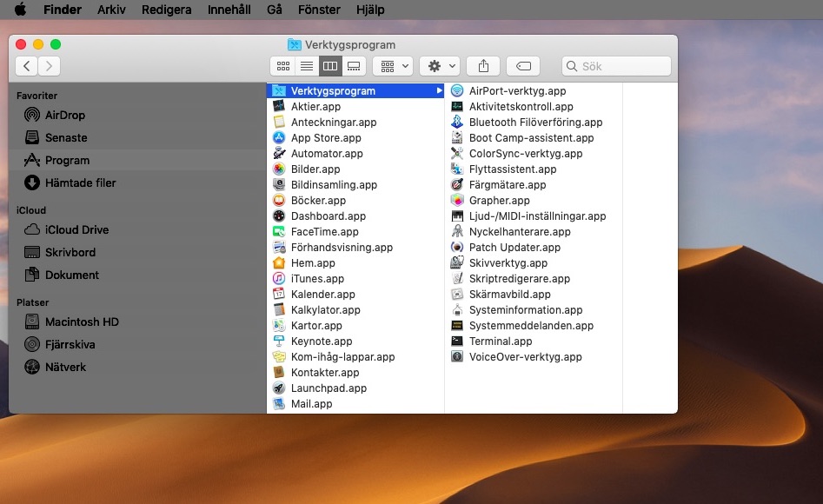Image resolution: width=823 pixels, height=504 pixels.
Task: Open the Gå menu
Action: pos(275,10)
